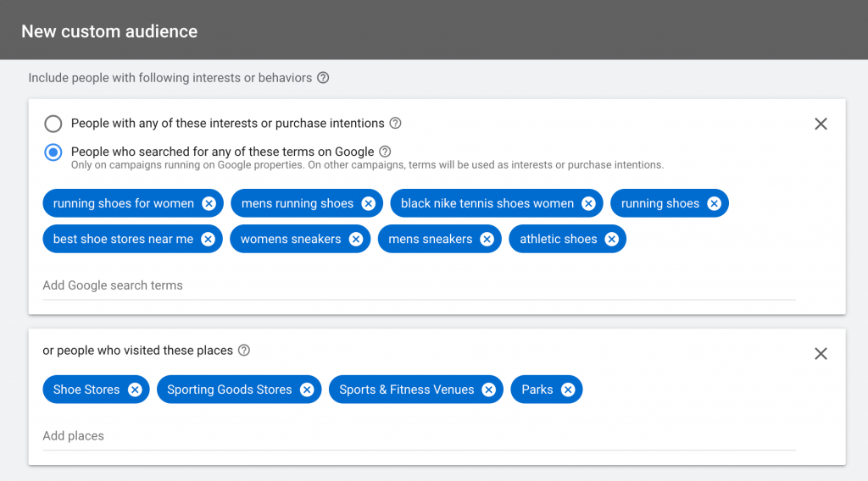Select 'People who searched for terms on Google'
This screenshot has height=481, width=868.
click(x=53, y=152)
